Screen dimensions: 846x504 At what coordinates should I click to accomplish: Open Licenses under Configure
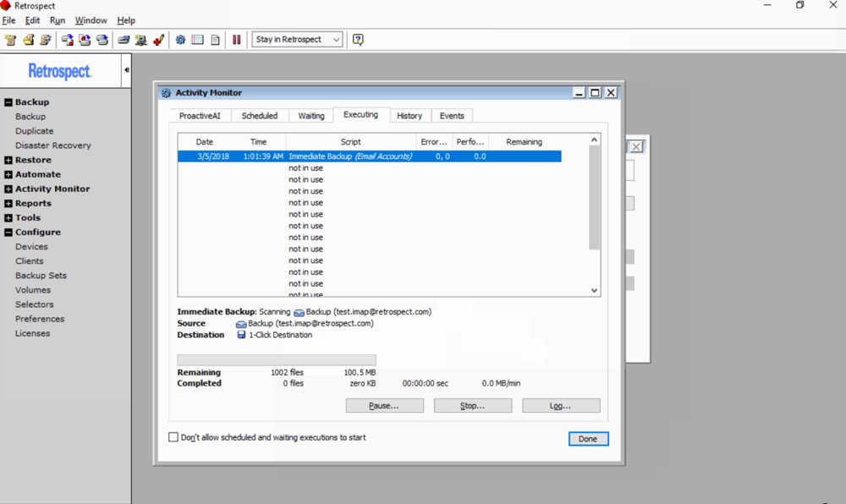click(x=32, y=334)
